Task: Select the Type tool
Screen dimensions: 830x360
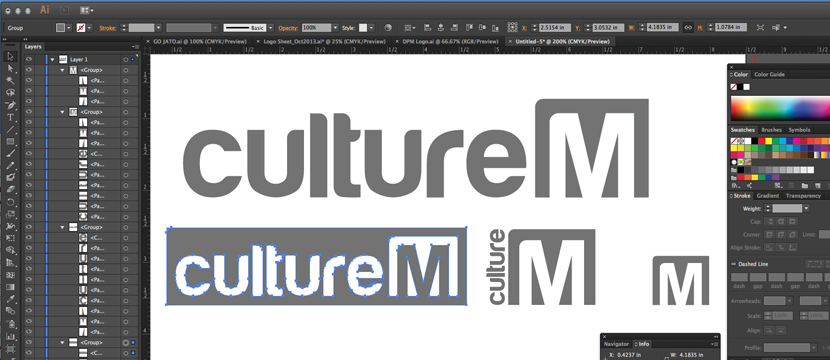Action: tap(11, 117)
